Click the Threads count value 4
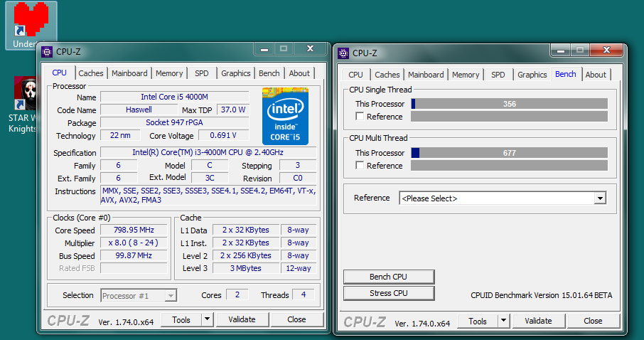This screenshot has height=340, width=644. click(x=304, y=294)
